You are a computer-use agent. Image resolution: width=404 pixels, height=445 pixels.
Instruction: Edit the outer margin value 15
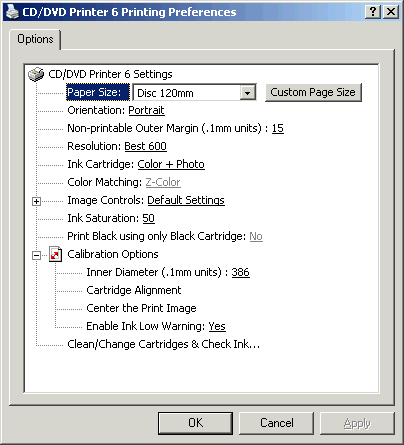click(x=278, y=128)
